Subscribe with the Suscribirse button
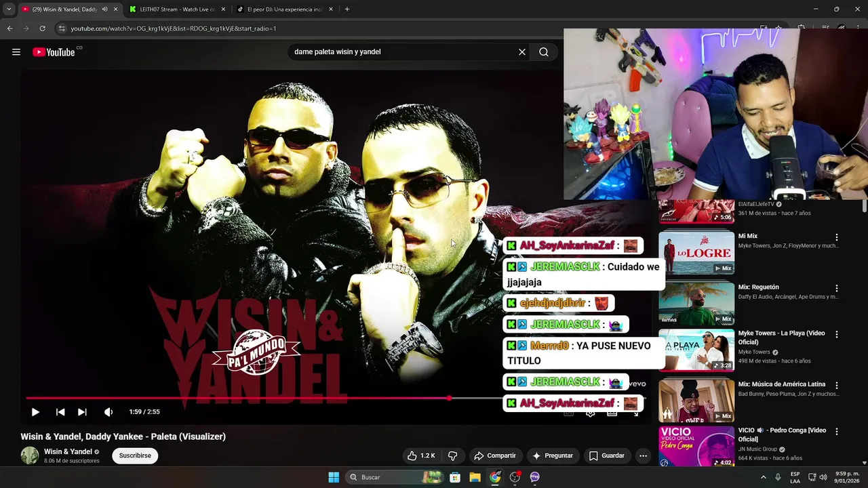The height and width of the screenshot is (488, 868). click(135, 455)
